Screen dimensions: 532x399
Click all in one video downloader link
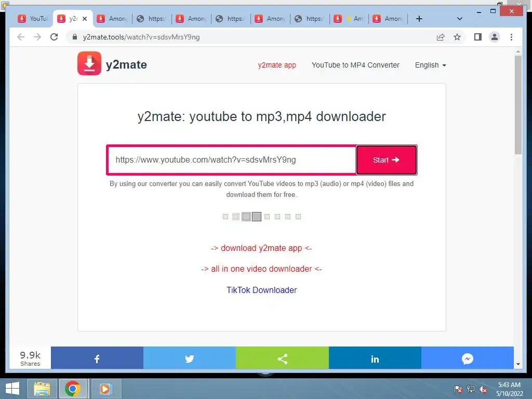pos(261,269)
